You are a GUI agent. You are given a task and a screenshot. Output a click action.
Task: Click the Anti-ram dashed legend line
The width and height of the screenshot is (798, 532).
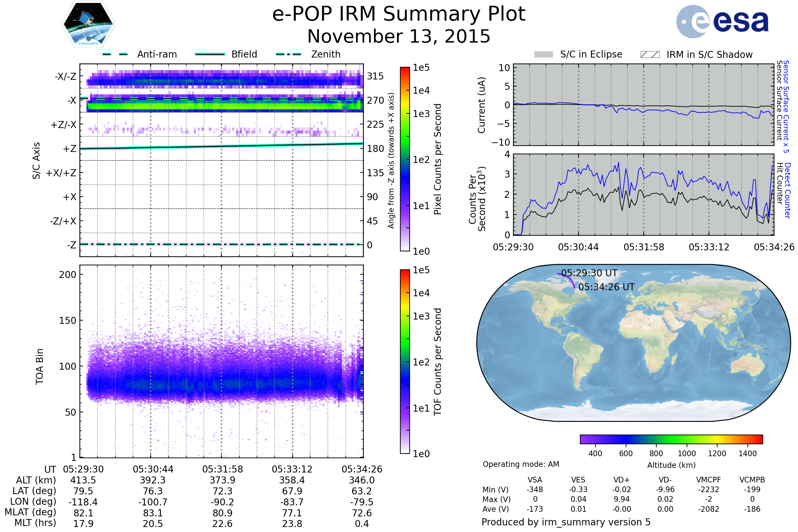point(115,54)
